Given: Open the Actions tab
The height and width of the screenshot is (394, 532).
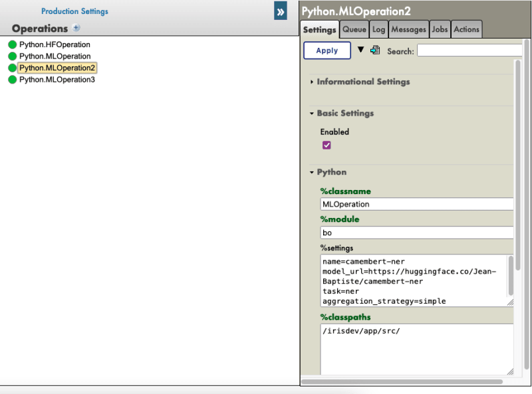Looking at the screenshot, I should 466,29.
